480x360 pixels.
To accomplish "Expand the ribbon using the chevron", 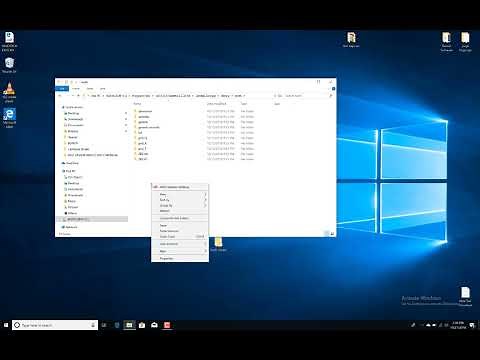I will click(329, 88).
